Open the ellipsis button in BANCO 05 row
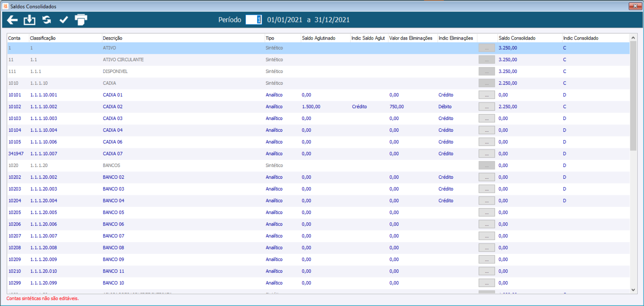644x306 pixels. [x=487, y=213]
